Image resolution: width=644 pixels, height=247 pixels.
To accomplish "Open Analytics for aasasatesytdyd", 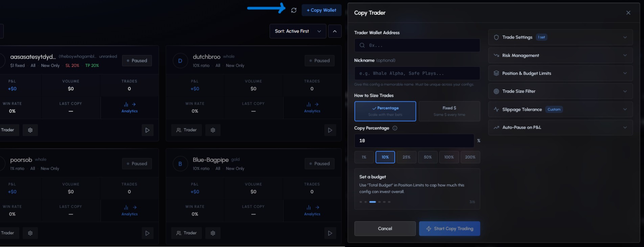I will click(x=130, y=108).
